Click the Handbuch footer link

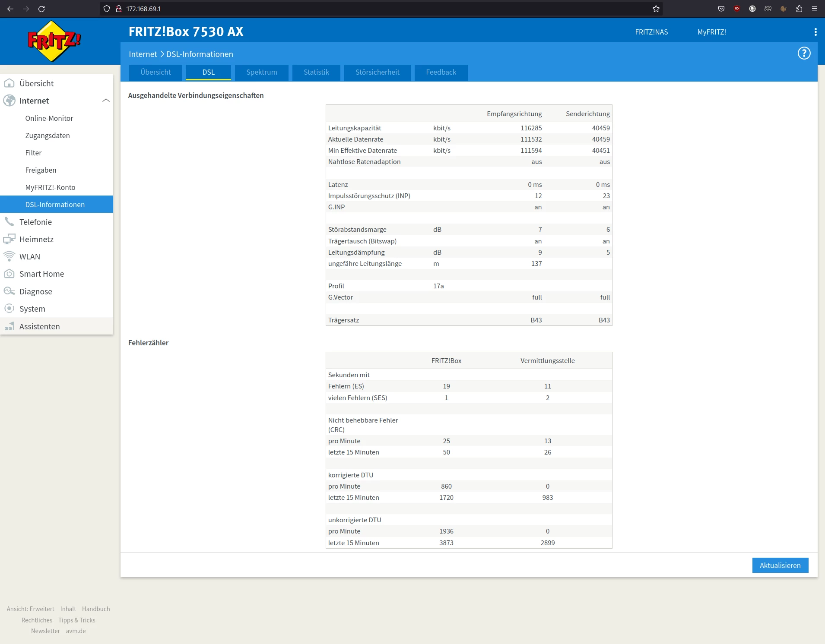point(96,609)
